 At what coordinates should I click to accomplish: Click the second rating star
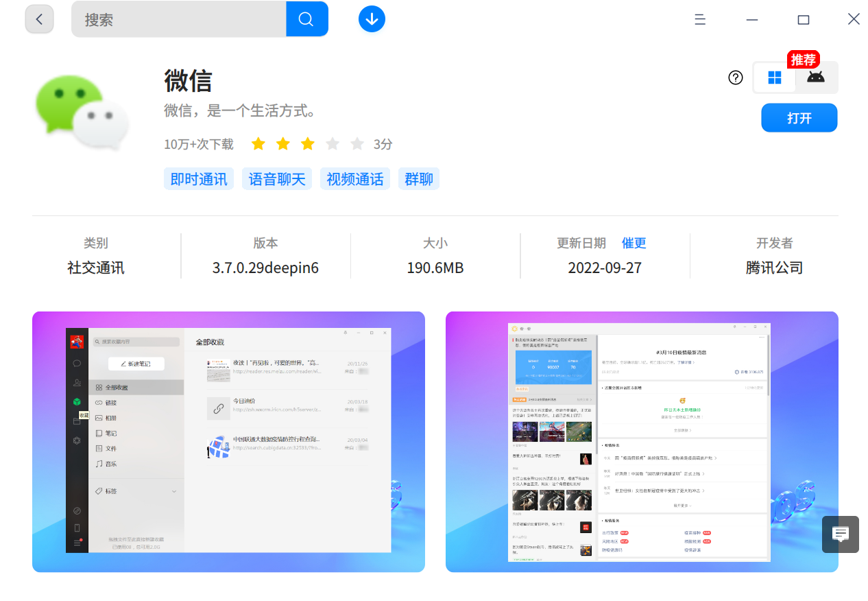(x=283, y=143)
